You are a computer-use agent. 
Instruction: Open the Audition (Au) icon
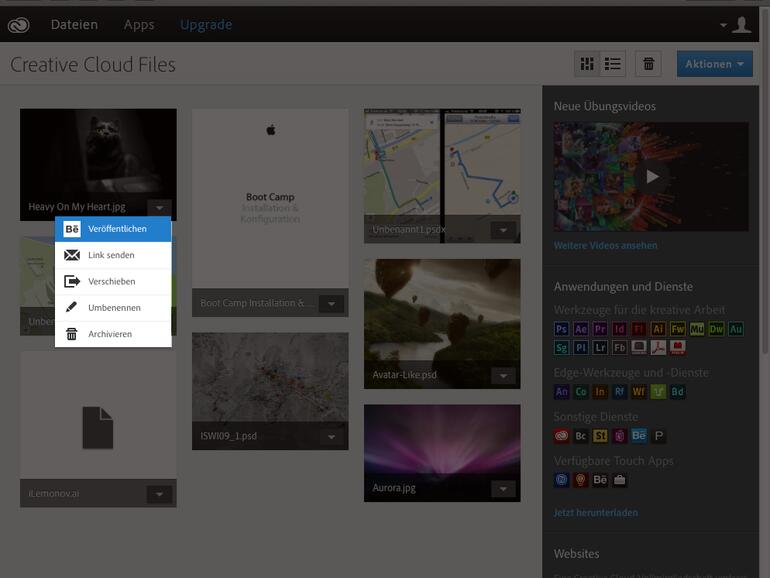click(x=736, y=329)
